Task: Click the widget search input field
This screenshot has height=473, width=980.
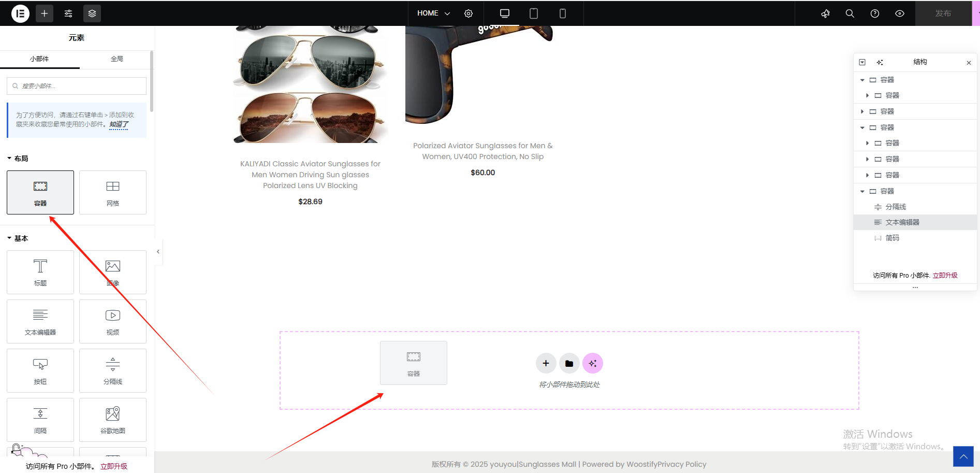Action: click(77, 86)
